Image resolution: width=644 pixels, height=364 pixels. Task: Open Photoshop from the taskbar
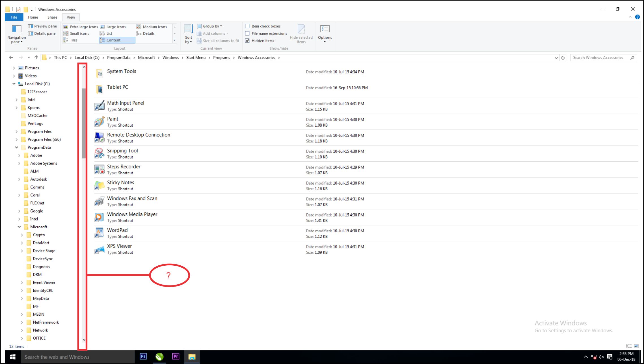[x=143, y=356]
